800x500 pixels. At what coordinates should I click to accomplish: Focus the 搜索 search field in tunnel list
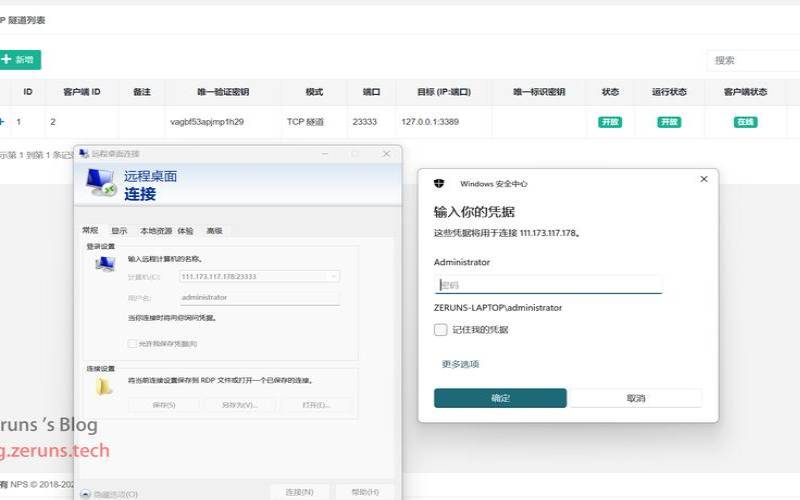coord(753,60)
